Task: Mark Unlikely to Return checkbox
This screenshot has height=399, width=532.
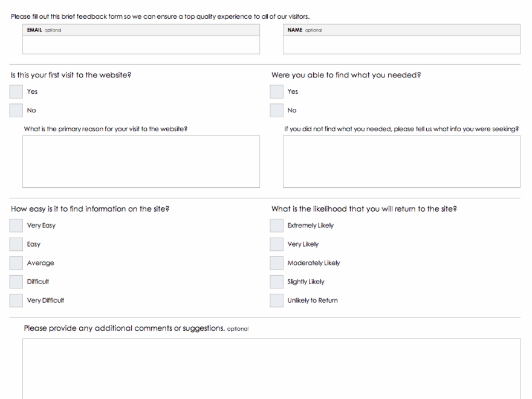Action: point(276,300)
